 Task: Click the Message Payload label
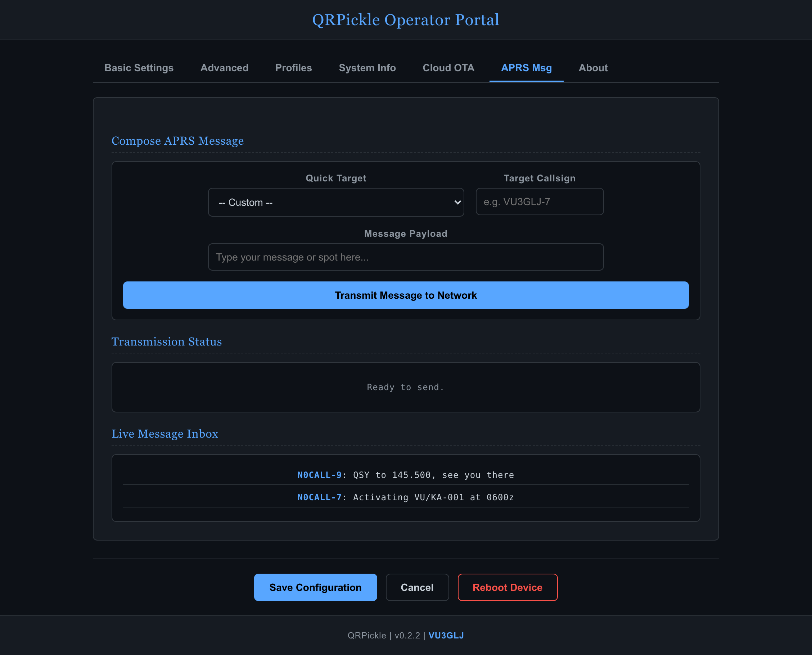coord(406,234)
